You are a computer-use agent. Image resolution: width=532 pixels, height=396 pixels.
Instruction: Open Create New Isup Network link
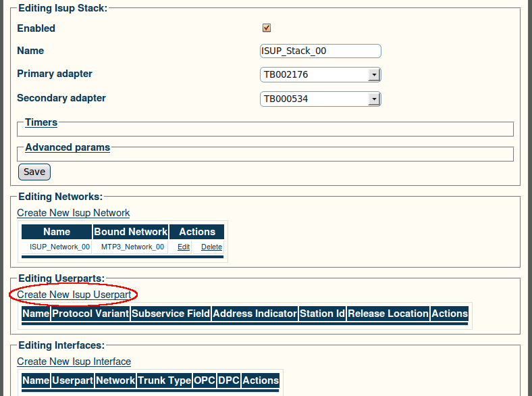74,213
